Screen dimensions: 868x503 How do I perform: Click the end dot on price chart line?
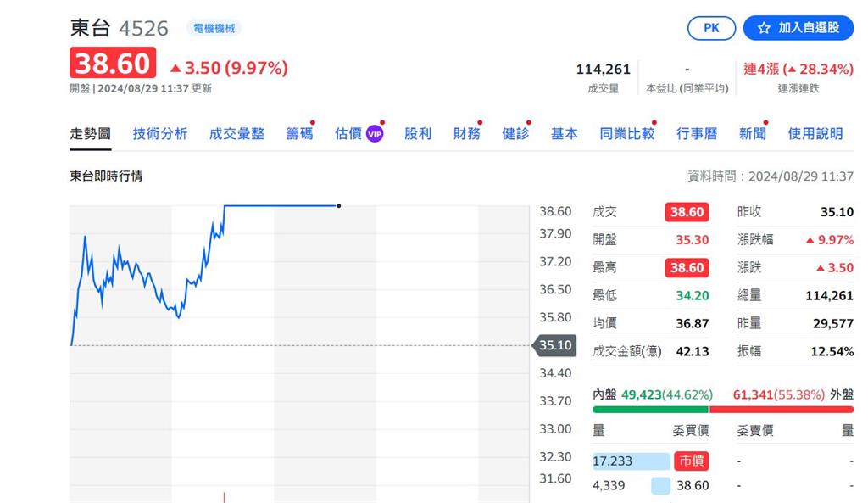pyautogui.click(x=339, y=205)
